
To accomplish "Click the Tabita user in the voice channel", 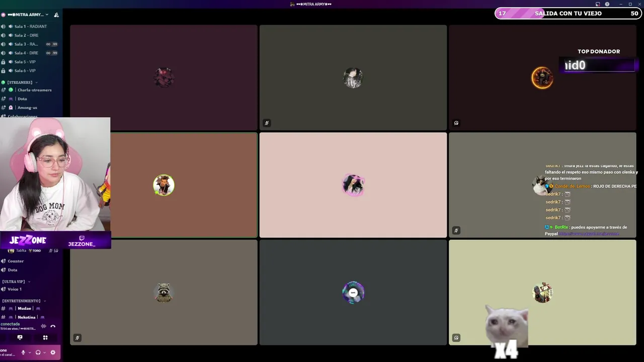I will 21,250.
